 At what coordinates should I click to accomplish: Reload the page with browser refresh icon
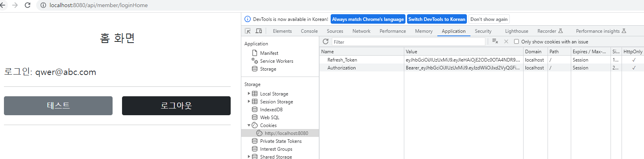tap(28, 5)
